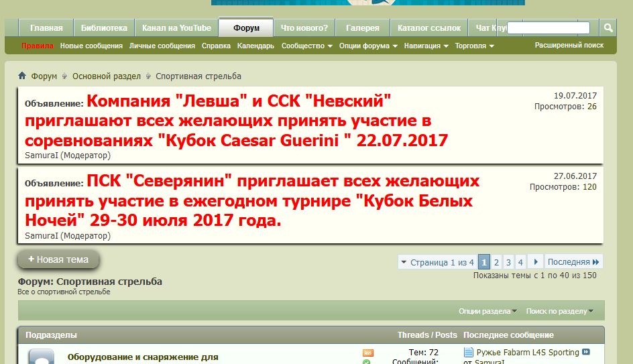The height and width of the screenshot is (364, 633).
Task: Jump to the Последняя page
Action: tap(573, 262)
